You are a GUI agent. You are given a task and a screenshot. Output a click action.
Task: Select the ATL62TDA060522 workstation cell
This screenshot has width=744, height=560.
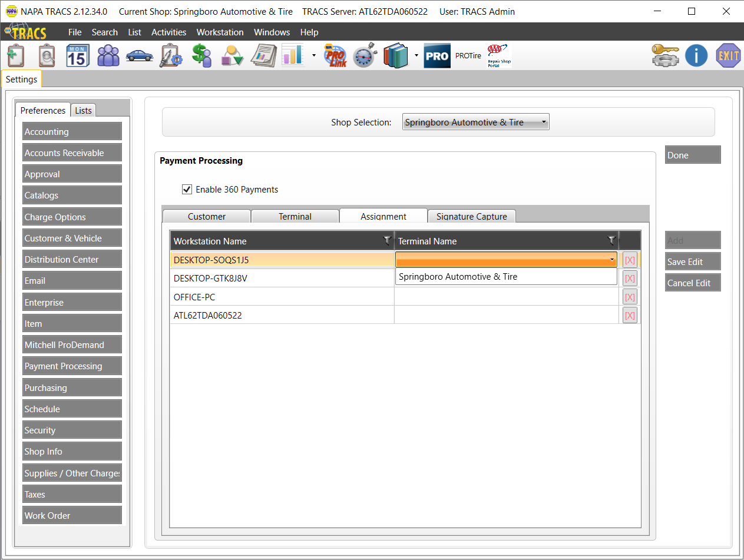coord(282,316)
